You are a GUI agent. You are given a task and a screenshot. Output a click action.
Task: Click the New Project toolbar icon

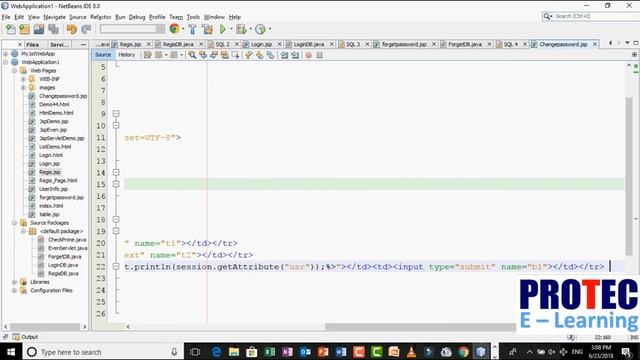(x=24, y=29)
